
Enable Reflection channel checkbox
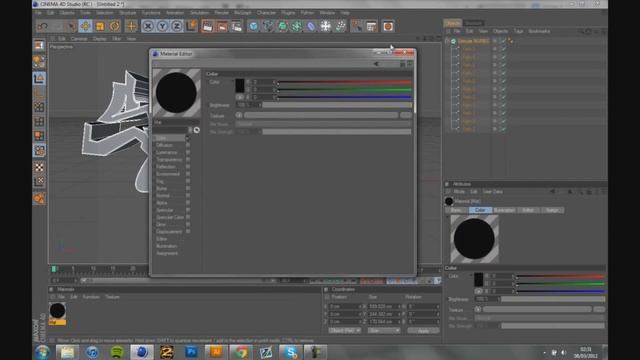tap(188, 167)
